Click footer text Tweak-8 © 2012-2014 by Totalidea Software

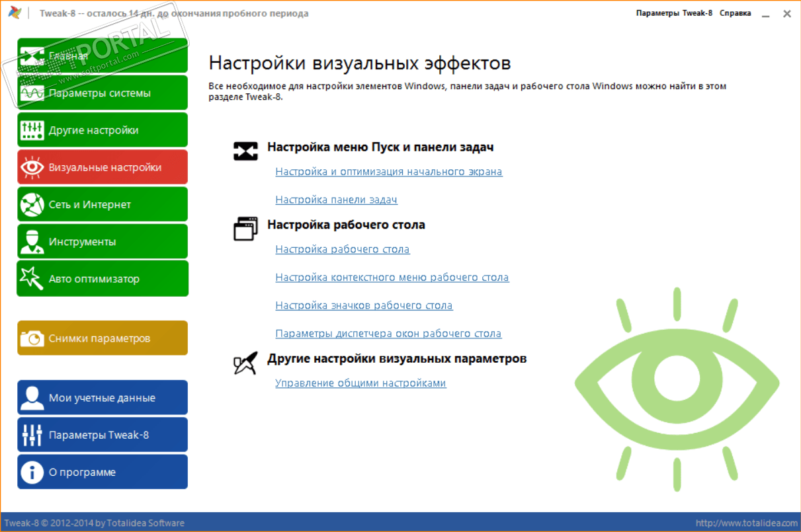tap(95, 523)
